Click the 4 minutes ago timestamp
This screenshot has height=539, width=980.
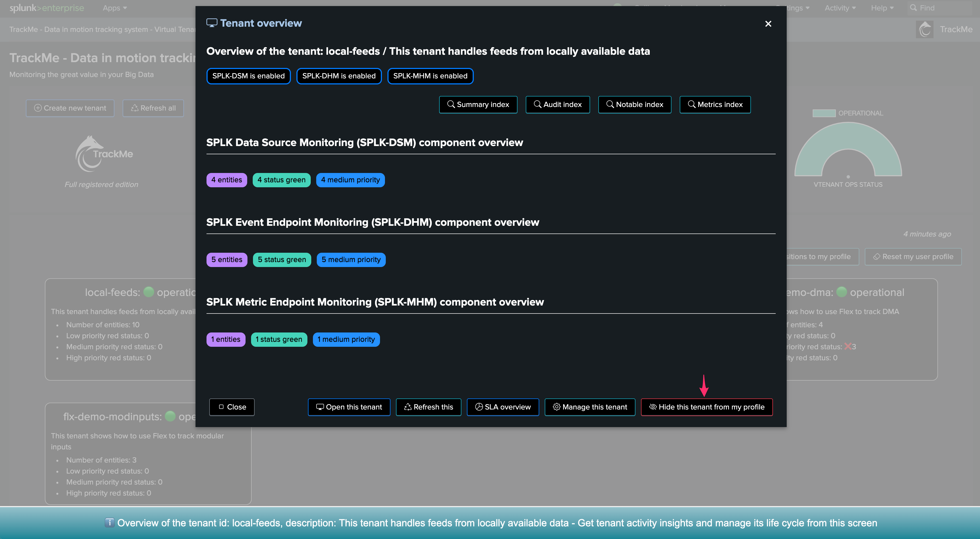tap(927, 234)
